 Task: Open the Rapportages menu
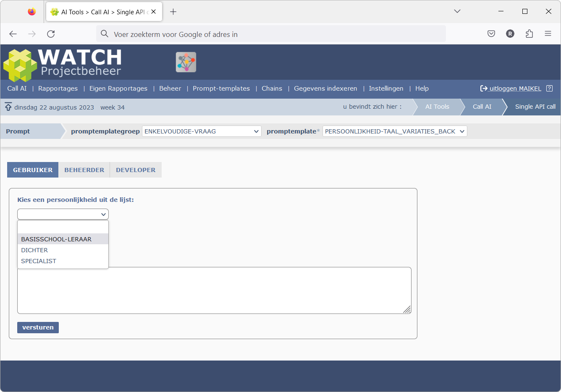58,89
